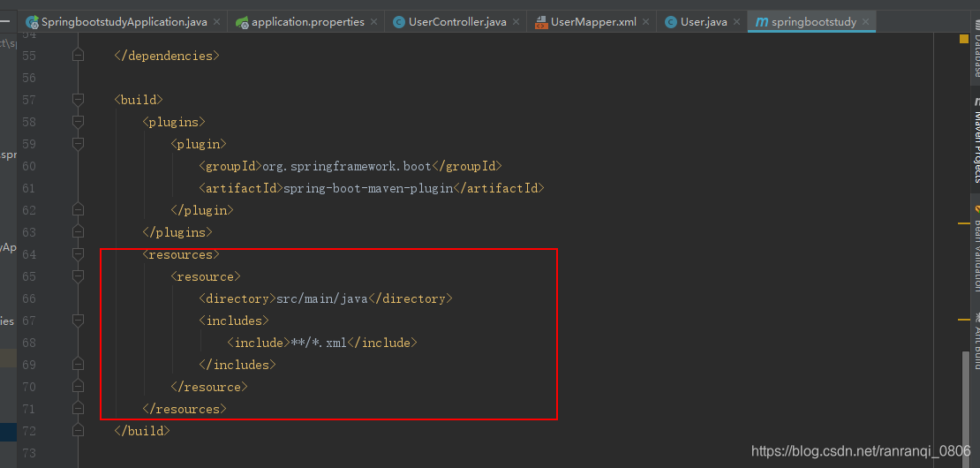The image size is (980, 468).
Task: Click the src/main/java directory value
Action: 322,298
